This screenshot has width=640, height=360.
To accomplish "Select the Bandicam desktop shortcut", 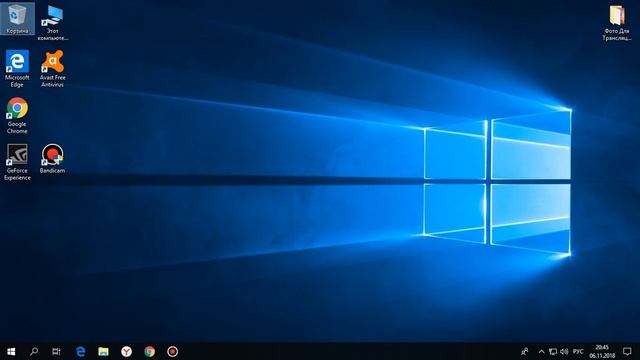I will click(x=53, y=159).
